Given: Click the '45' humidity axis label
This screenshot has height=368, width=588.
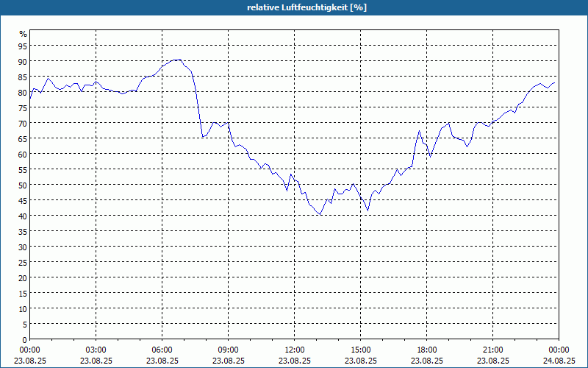Looking at the screenshot, I should point(23,200).
